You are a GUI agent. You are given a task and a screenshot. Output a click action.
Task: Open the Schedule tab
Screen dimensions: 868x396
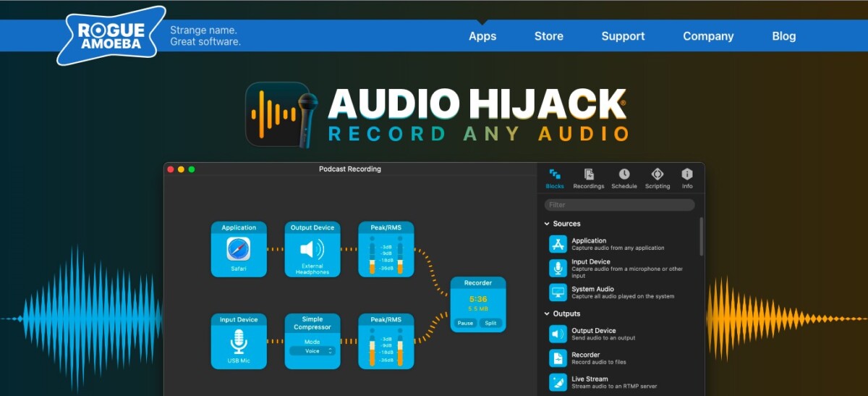click(624, 179)
